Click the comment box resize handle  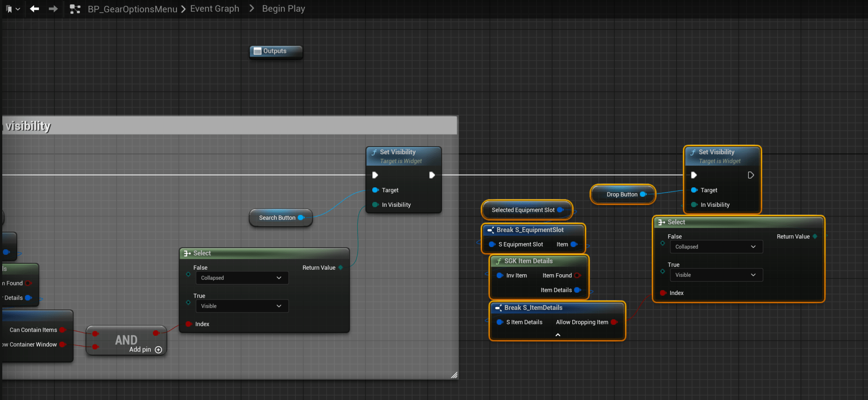(x=454, y=375)
